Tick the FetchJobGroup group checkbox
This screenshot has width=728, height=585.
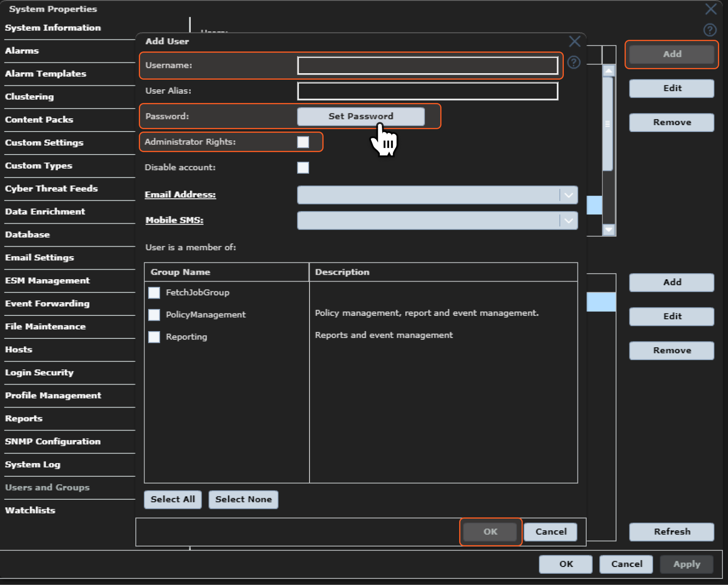(x=154, y=292)
